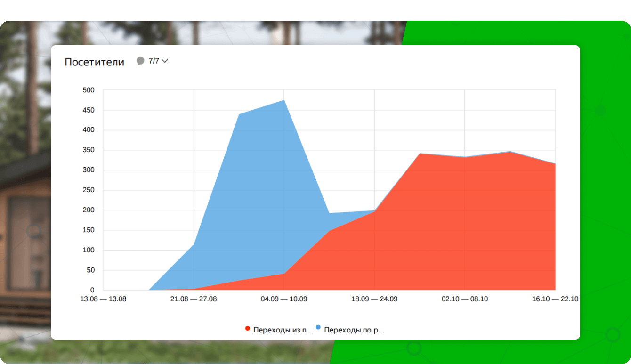Toggle the blue Переходы по р... legend item
631x364 pixels.
[350, 330]
